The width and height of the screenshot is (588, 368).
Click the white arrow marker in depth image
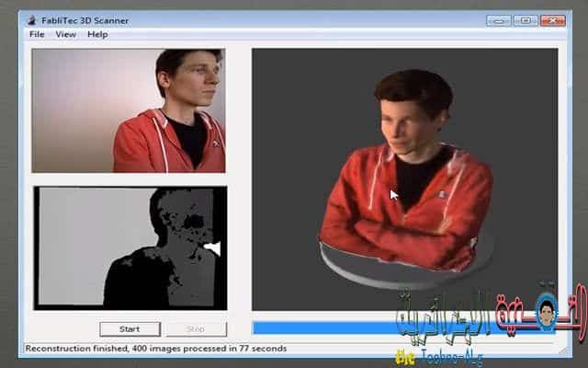(212, 248)
